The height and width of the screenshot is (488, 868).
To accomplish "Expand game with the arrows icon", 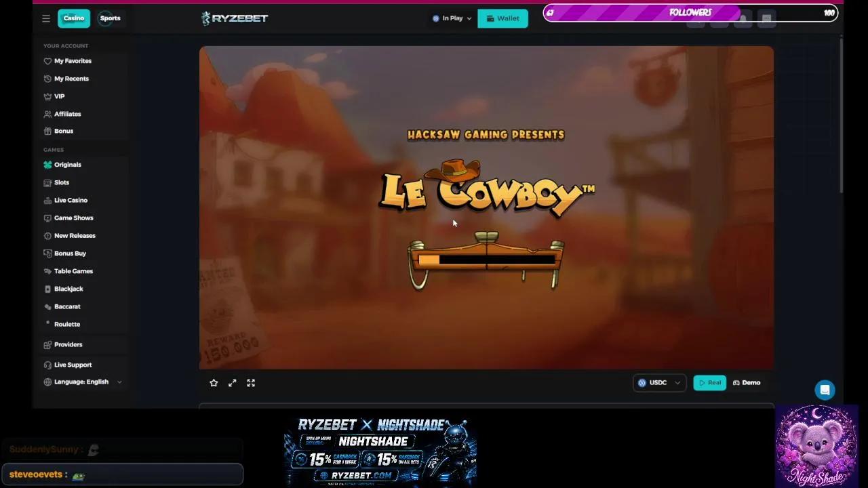I will (232, 383).
